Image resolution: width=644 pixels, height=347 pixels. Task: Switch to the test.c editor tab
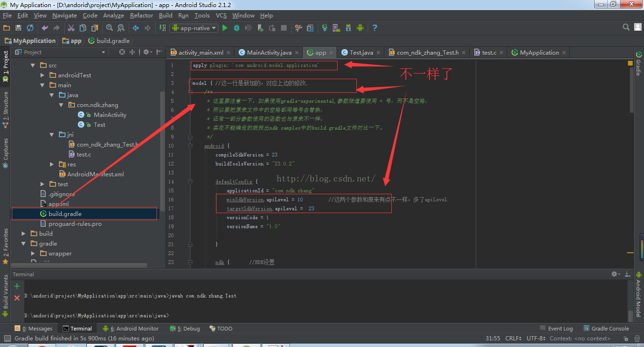pyautogui.click(x=488, y=52)
